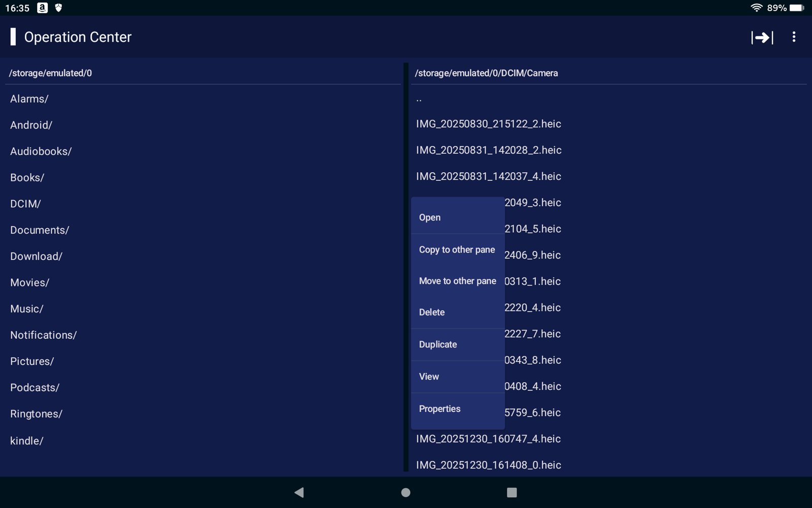Screen dimensions: 812x508
Task: Select Open in the context menu
Action: (430, 217)
